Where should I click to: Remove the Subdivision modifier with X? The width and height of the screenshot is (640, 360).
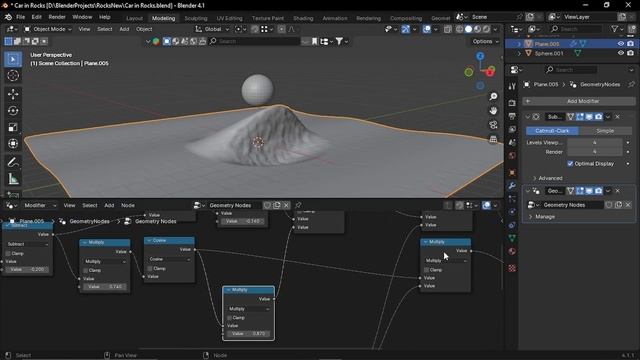618,117
